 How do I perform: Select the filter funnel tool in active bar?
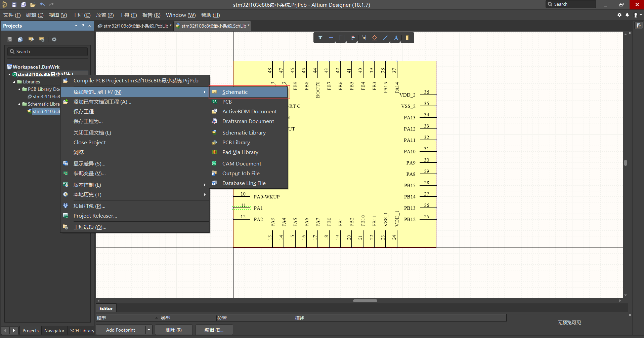(320, 38)
